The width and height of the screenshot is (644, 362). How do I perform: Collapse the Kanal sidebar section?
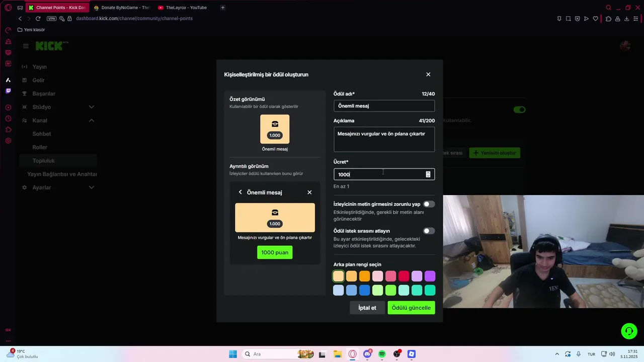[x=92, y=120]
